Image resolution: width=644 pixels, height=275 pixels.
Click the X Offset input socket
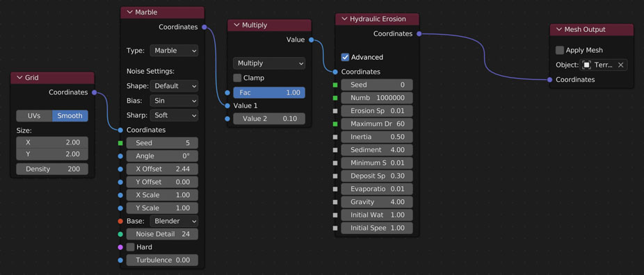pos(120,169)
